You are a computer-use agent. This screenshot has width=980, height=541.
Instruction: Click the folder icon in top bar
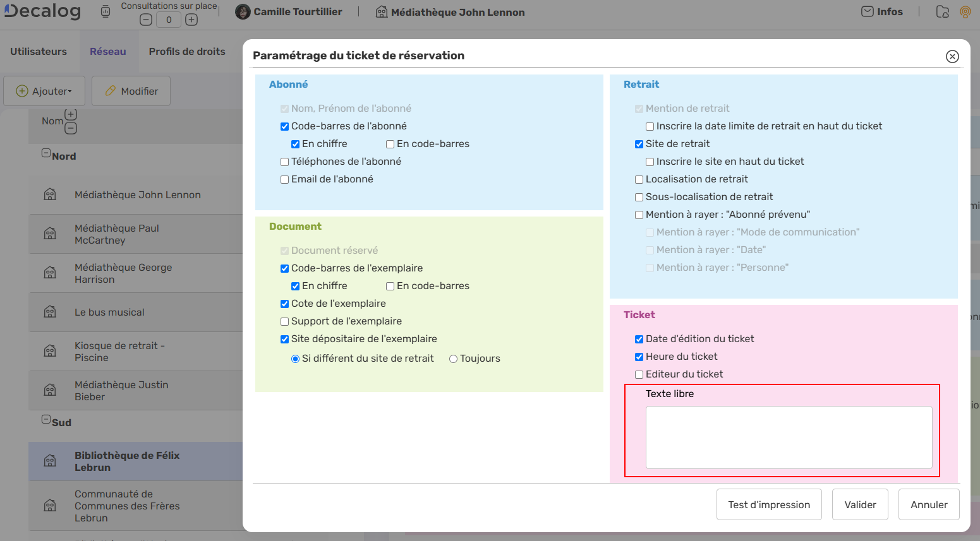click(x=942, y=12)
